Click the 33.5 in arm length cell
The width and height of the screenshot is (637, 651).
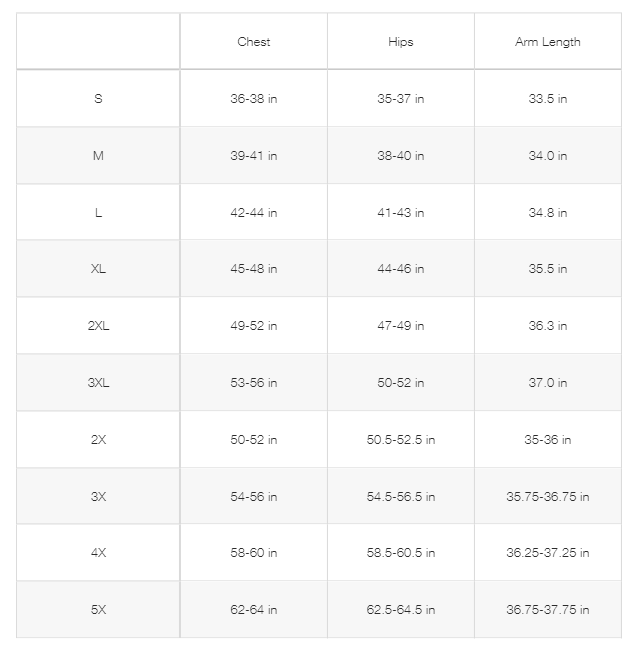547,99
